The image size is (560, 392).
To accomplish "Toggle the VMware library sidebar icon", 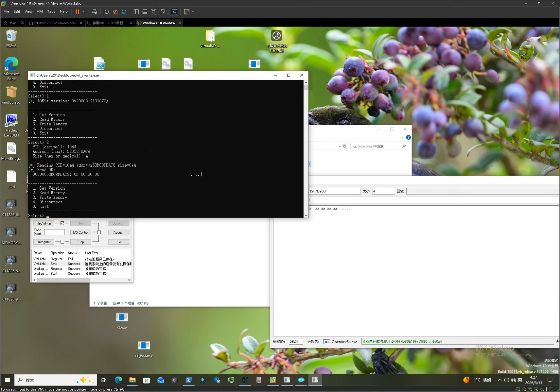I will coord(136,12).
